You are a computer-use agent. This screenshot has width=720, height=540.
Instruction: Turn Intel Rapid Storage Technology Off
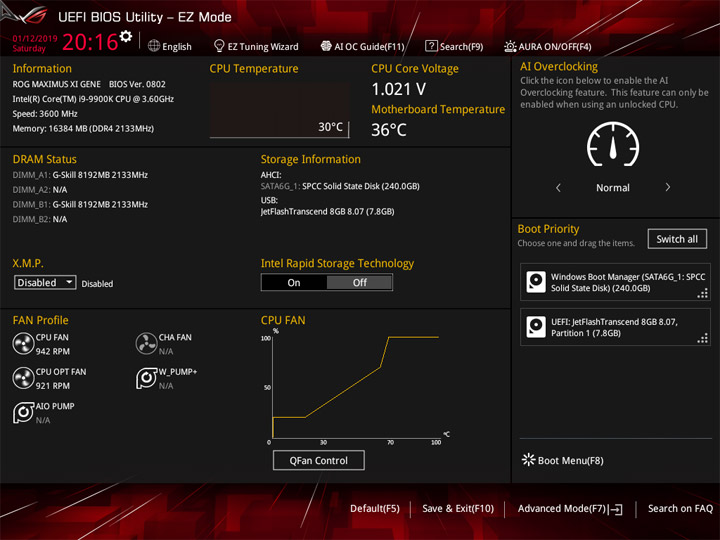click(x=360, y=282)
